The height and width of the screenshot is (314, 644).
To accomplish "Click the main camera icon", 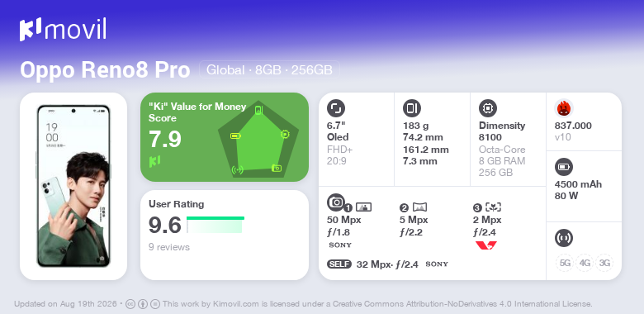I will point(336,202).
